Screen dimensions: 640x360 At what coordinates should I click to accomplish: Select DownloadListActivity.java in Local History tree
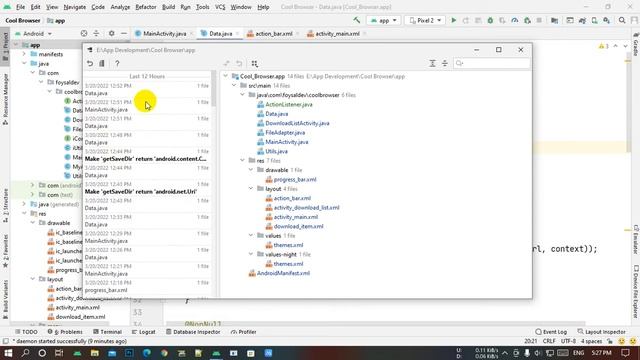pos(297,123)
